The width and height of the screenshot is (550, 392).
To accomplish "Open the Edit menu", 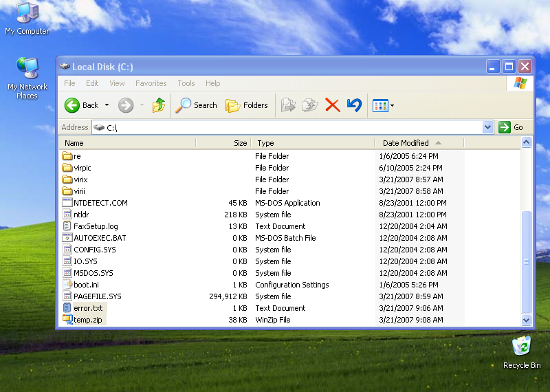I will click(x=92, y=83).
